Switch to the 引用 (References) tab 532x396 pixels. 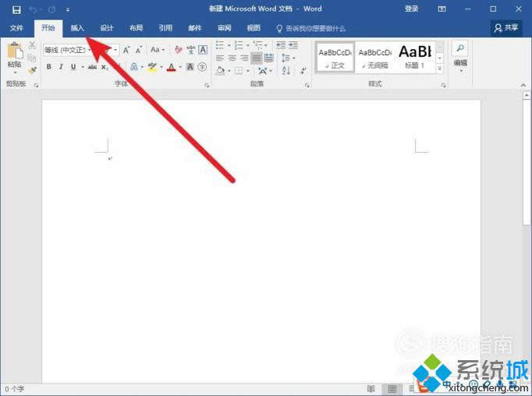165,28
